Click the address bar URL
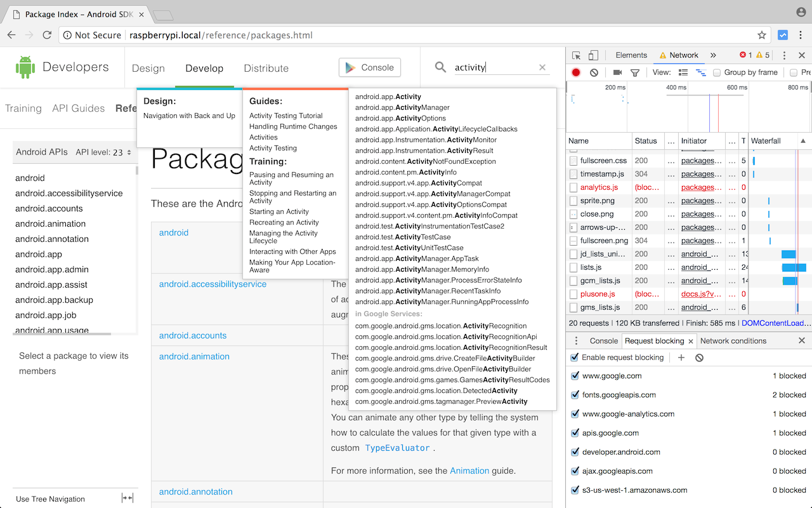The width and height of the screenshot is (812, 508). (221, 35)
